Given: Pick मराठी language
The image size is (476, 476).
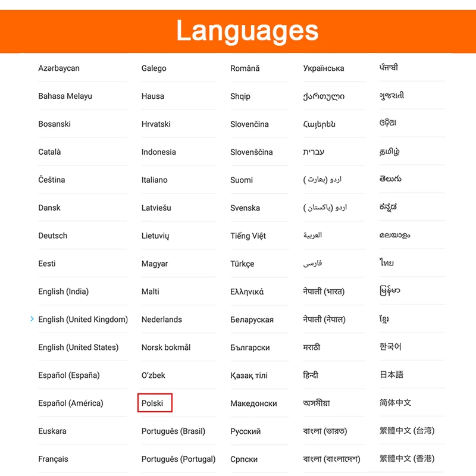Looking at the screenshot, I should pyautogui.click(x=311, y=347).
